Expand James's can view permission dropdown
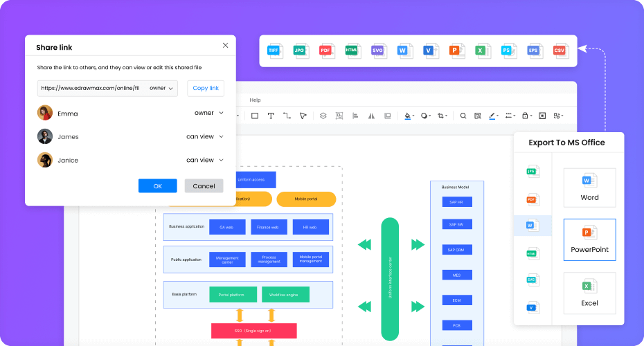This screenshot has width=644, height=346. (204, 137)
